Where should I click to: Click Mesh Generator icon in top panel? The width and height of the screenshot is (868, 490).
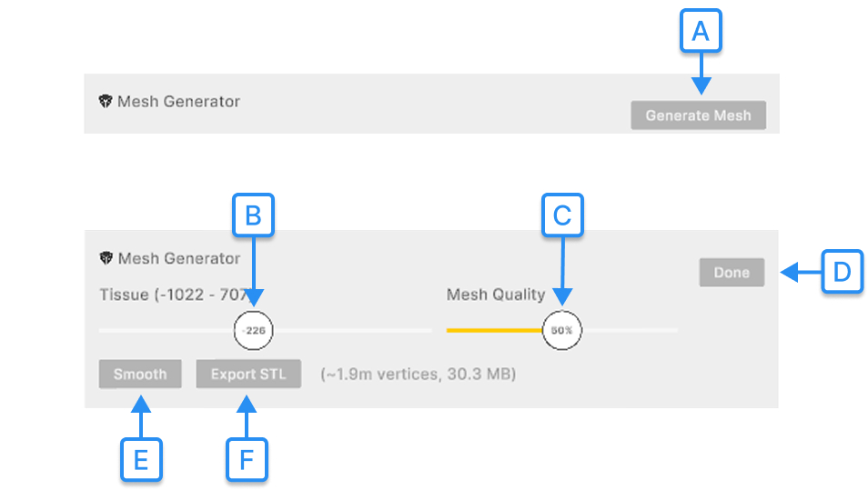click(x=106, y=102)
